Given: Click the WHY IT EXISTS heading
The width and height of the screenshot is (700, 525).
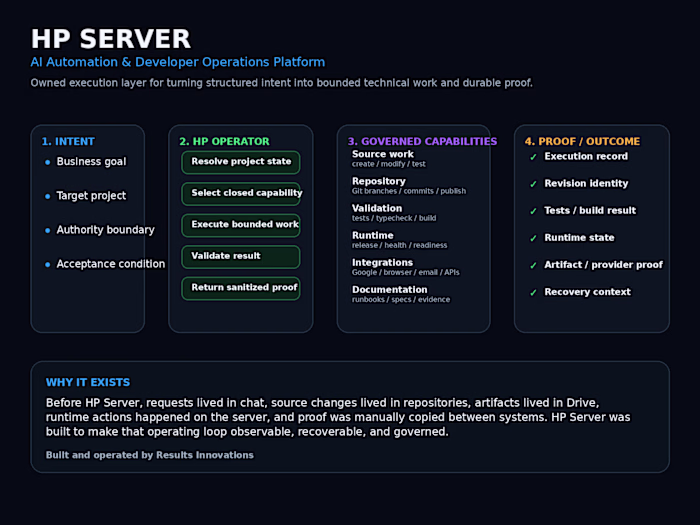Looking at the screenshot, I should tap(88, 383).
